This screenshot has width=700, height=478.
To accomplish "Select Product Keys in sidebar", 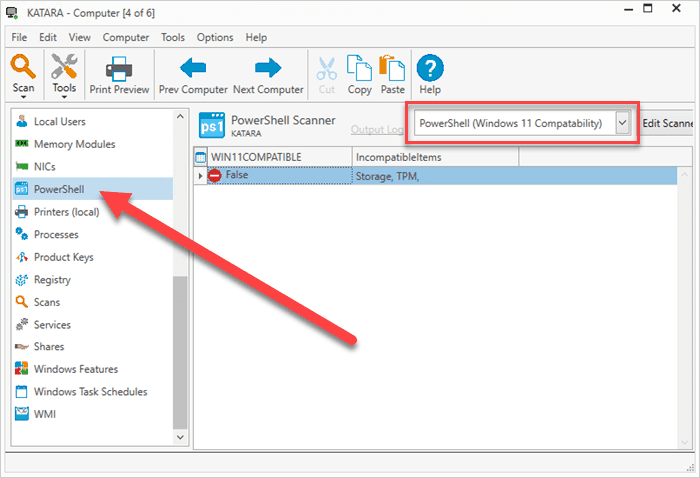I will pos(92,257).
